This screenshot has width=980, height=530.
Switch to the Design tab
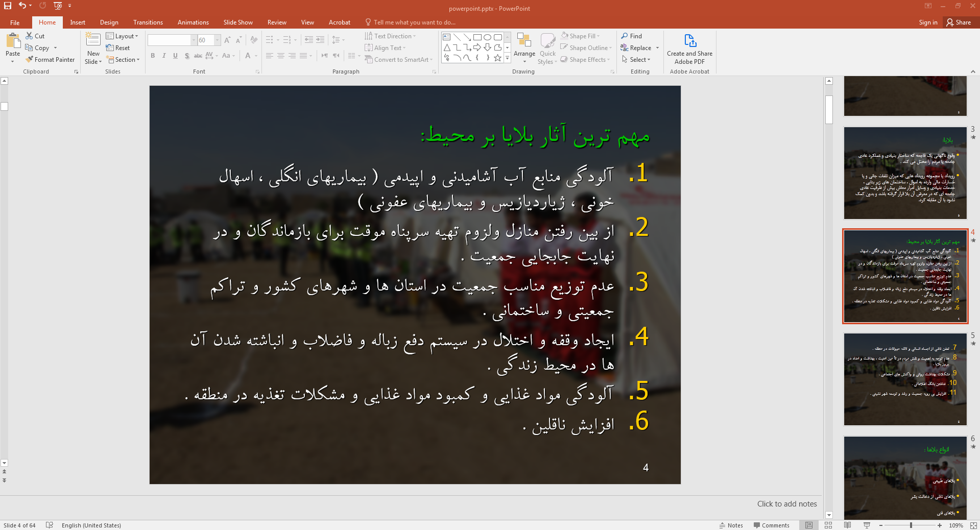(x=109, y=22)
